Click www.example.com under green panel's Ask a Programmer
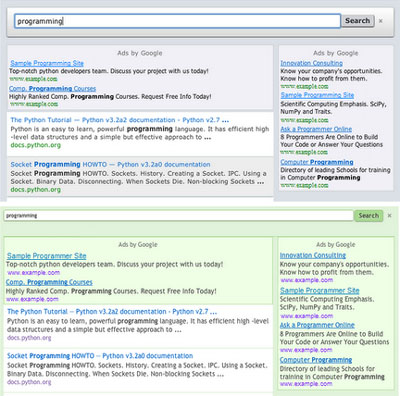 [306, 350]
